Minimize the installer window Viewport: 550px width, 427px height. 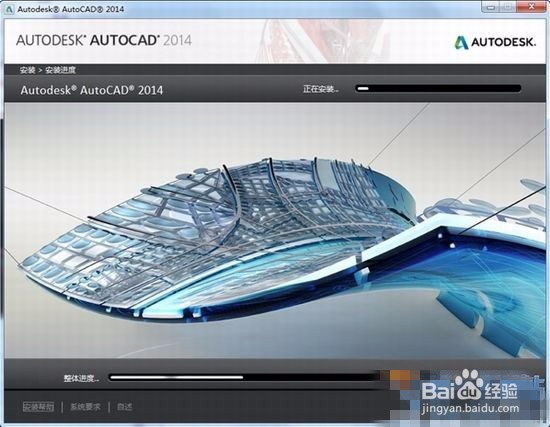coord(490,7)
